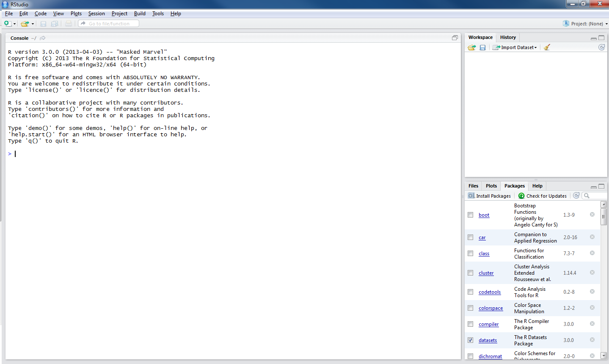Click the New File icon in toolbar

click(x=7, y=24)
